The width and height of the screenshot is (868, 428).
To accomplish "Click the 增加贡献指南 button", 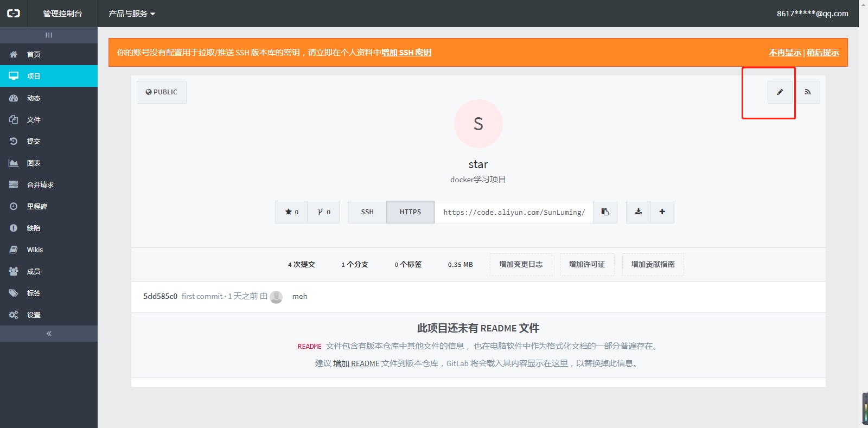I will pos(653,265).
